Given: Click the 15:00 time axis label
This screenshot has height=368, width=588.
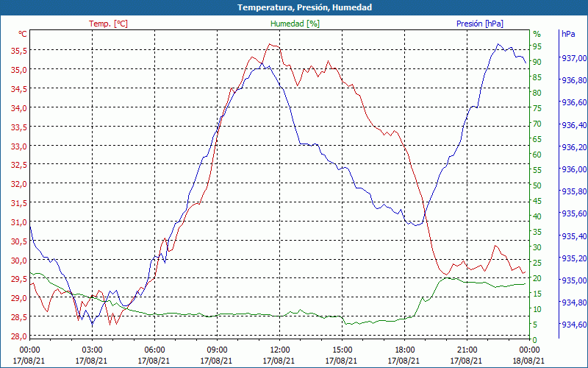Looking at the screenshot, I should point(342,350).
